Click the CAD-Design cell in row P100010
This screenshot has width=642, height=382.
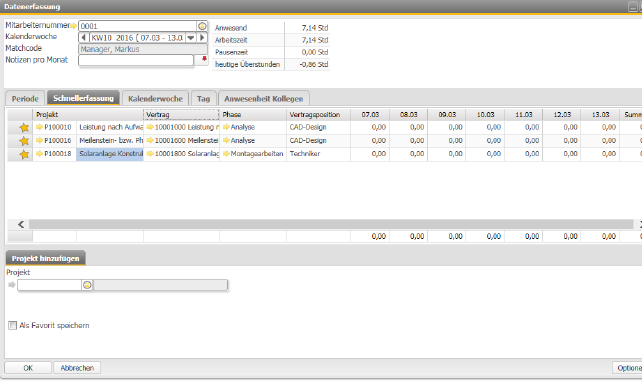[319, 127]
